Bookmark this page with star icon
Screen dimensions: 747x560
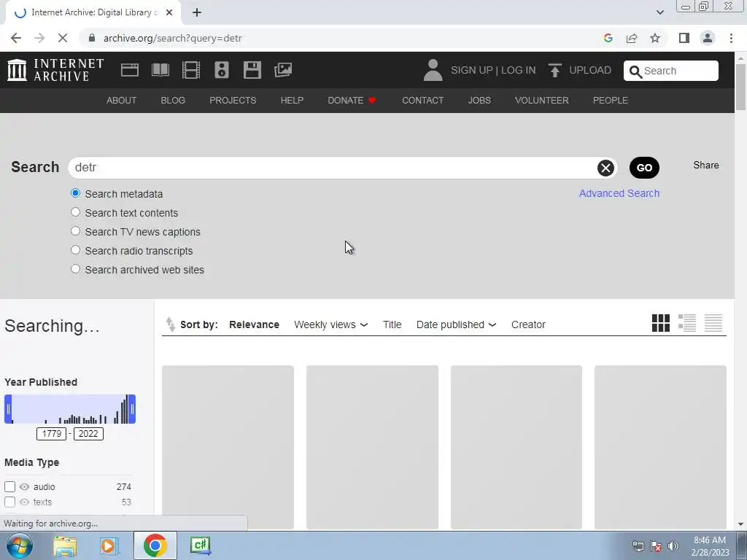(x=655, y=38)
